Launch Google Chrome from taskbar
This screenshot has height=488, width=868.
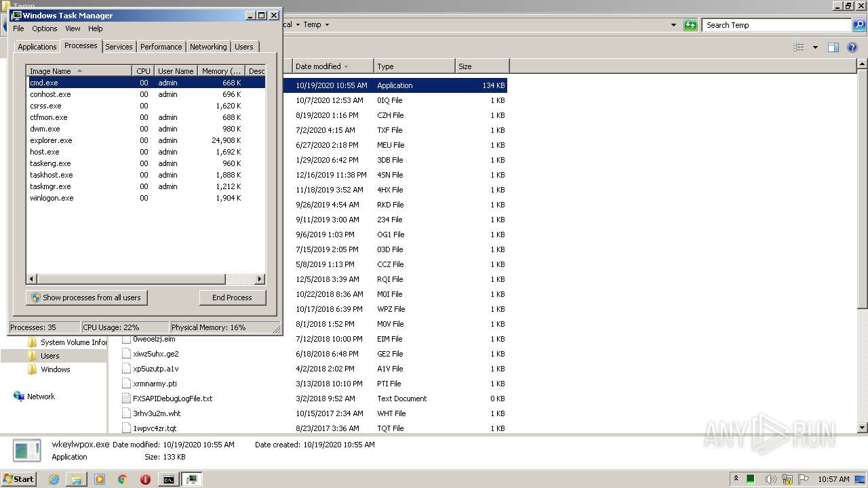(x=123, y=479)
